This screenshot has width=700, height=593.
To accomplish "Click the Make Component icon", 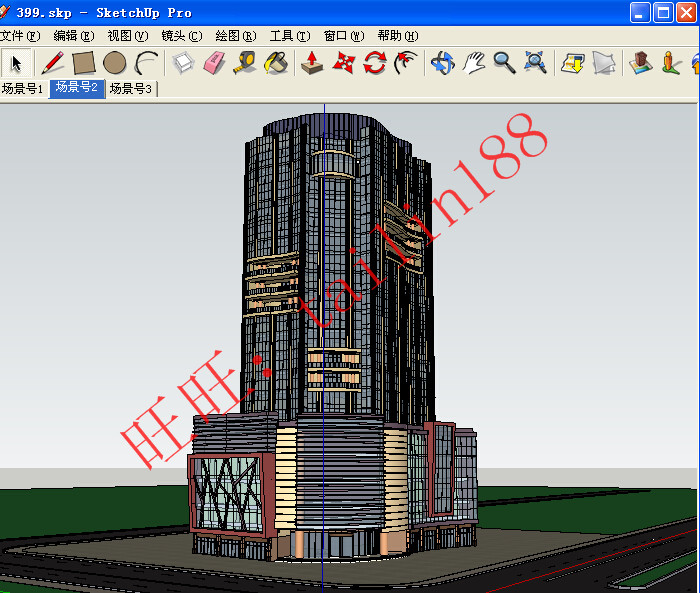I will pyautogui.click(x=183, y=63).
